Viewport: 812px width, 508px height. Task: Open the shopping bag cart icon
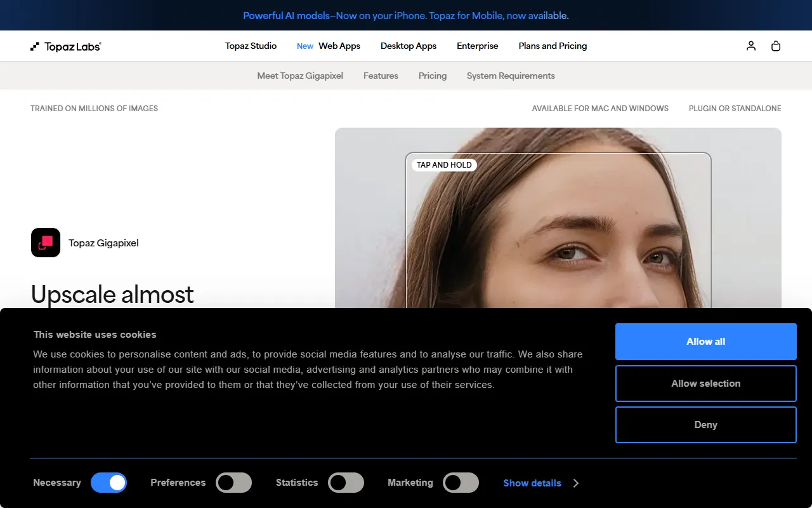pos(776,46)
